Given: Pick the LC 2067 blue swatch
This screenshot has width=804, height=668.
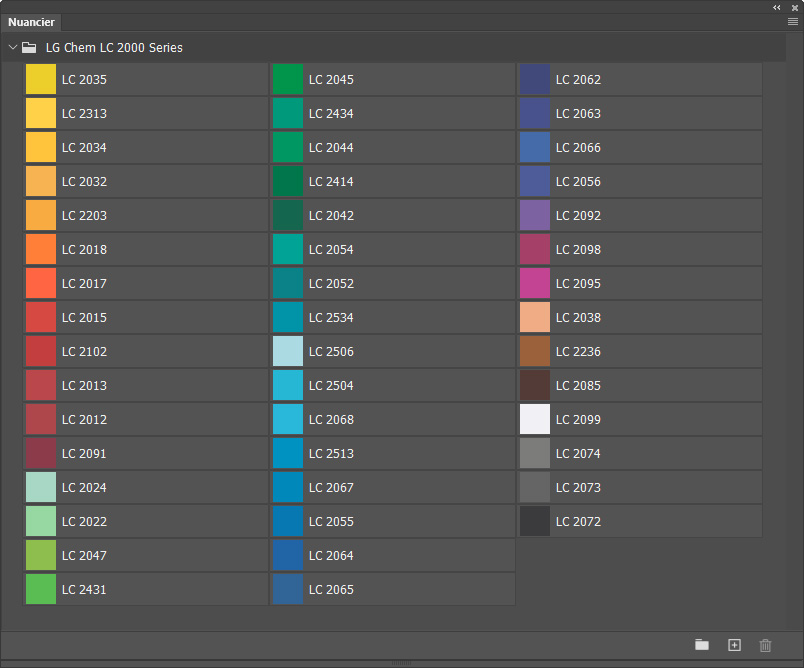Looking at the screenshot, I should [288, 488].
